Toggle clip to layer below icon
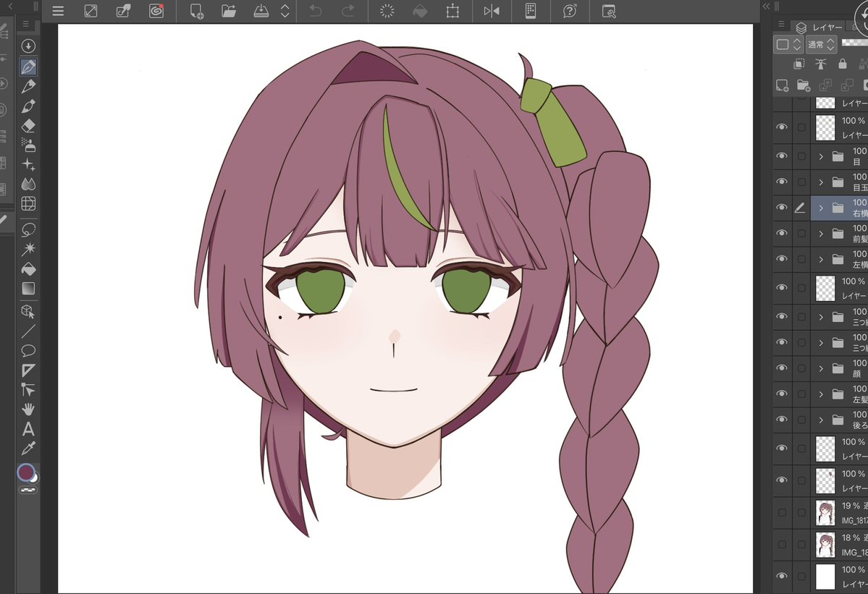Screen dimensions: 868x594 pyautogui.click(x=799, y=64)
